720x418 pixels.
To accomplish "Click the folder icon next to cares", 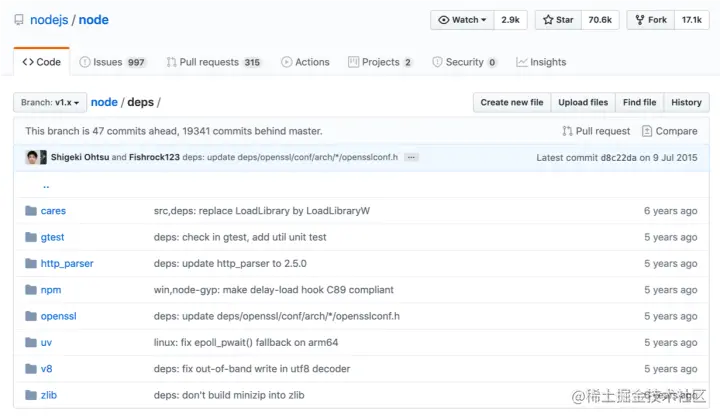I will pos(31,211).
